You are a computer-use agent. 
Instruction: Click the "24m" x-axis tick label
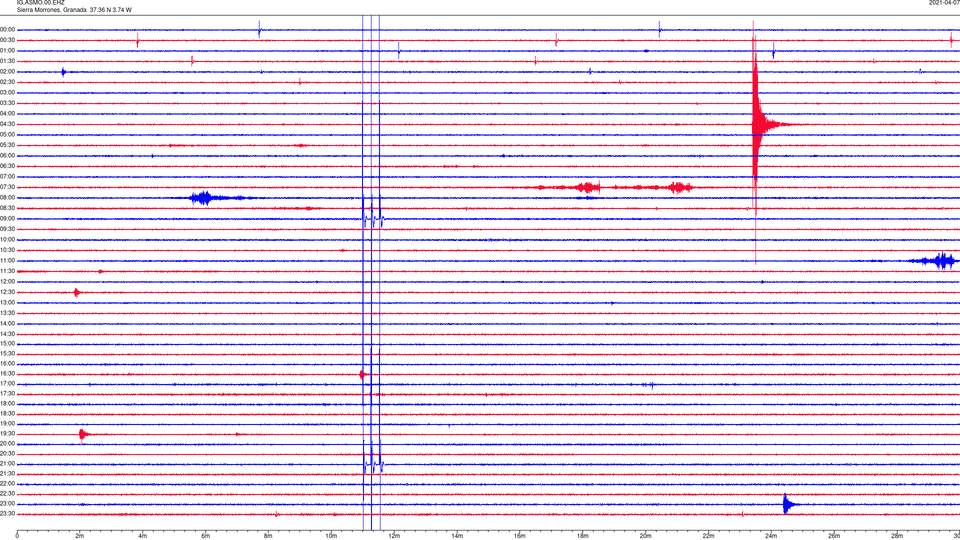click(771, 536)
